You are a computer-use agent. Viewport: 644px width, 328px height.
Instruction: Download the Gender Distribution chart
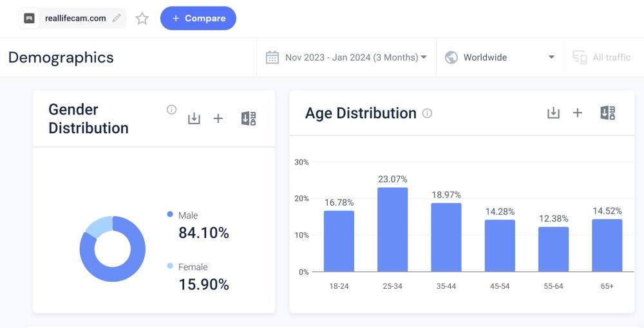pyautogui.click(x=194, y=118)
